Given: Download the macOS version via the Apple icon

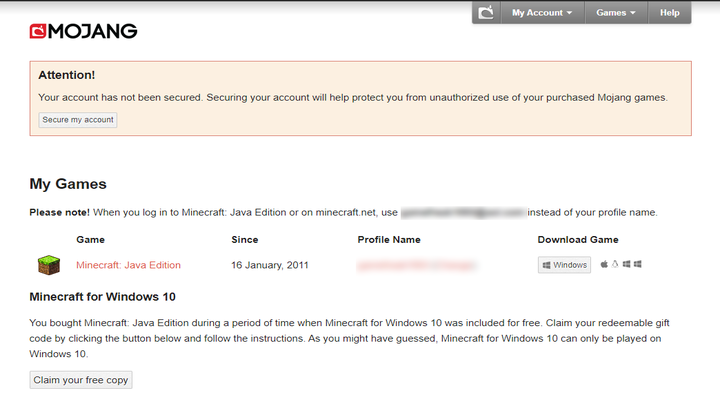Looking at the screenshot, I should click(x=604, y=265).
